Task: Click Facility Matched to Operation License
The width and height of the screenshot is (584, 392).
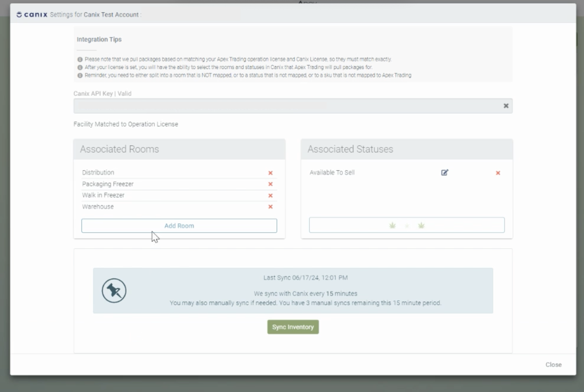Action: [126, 124]
